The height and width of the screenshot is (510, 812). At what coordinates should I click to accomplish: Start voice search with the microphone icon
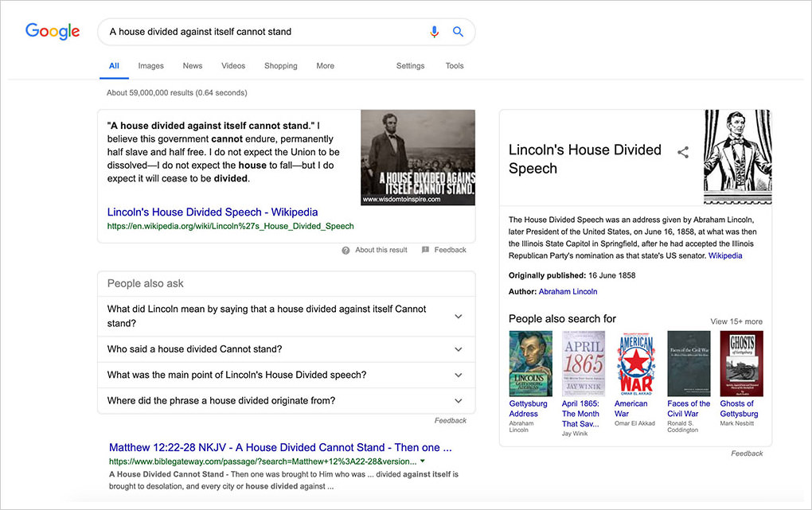coord(434,32)
